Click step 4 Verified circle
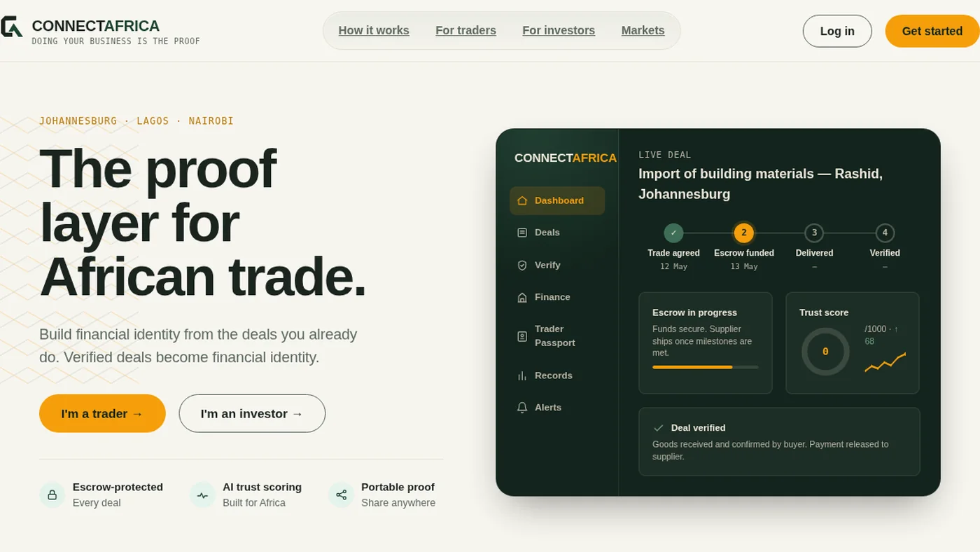This screenshot has width=980, height=552. tap(885, 233)
